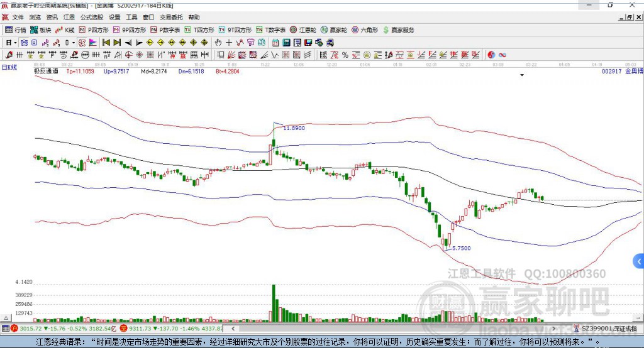Open the P四方形 square tool
The image size is (644, 348).
click(94, 30)
